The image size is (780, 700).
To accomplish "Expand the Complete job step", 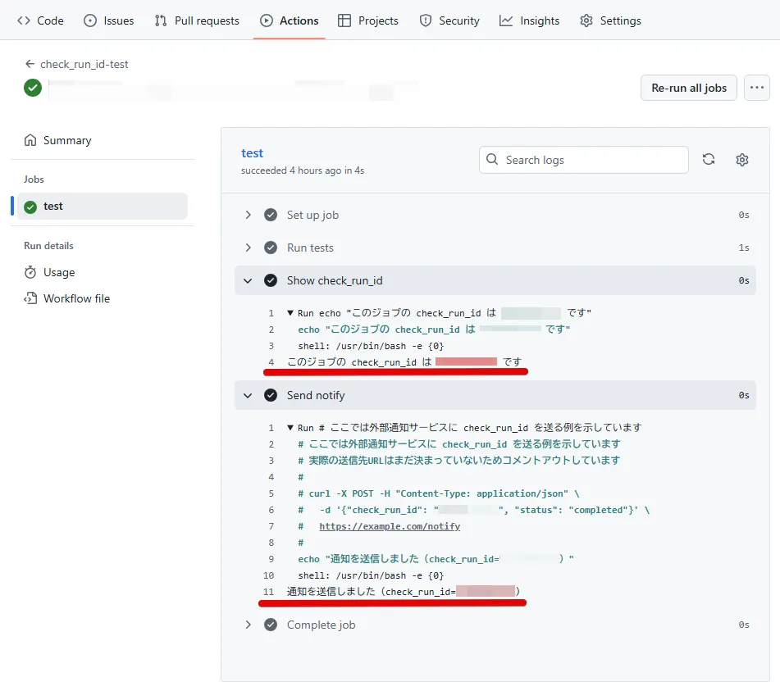I will [x=249, y=624].
